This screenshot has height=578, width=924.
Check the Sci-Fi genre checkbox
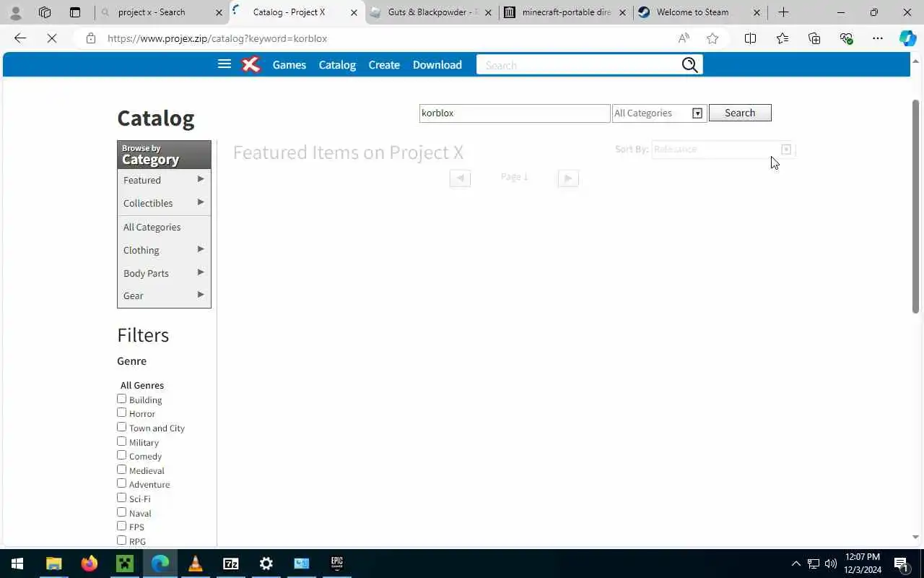(121, 498)
